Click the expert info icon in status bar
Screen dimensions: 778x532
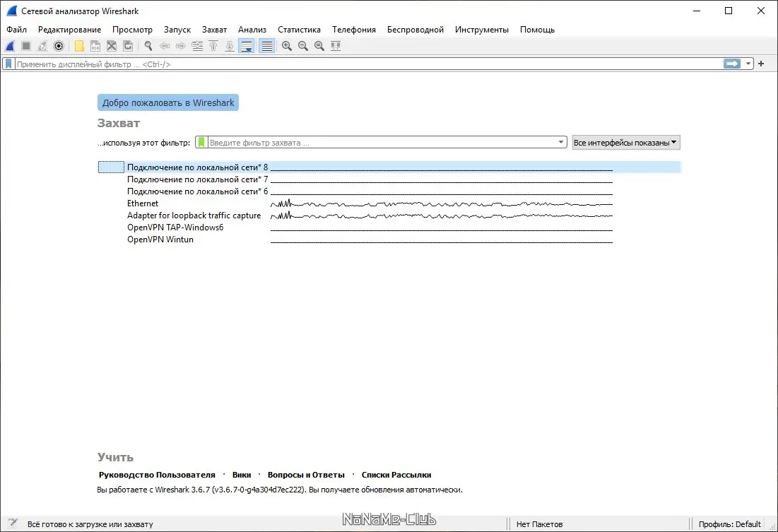13,523
